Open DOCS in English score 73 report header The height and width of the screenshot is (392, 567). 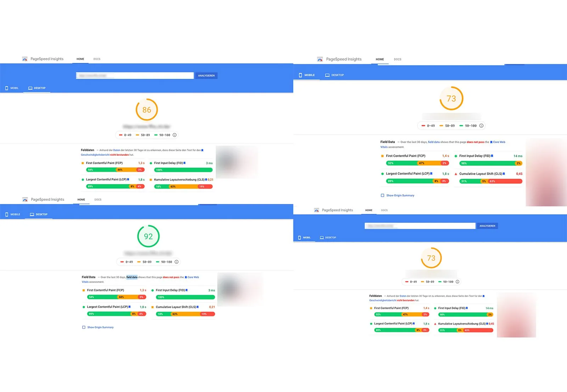click(398, 59)
